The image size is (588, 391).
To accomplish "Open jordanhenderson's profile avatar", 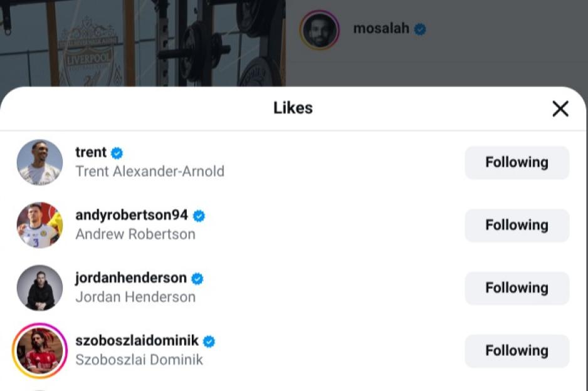I will point(39,288).
